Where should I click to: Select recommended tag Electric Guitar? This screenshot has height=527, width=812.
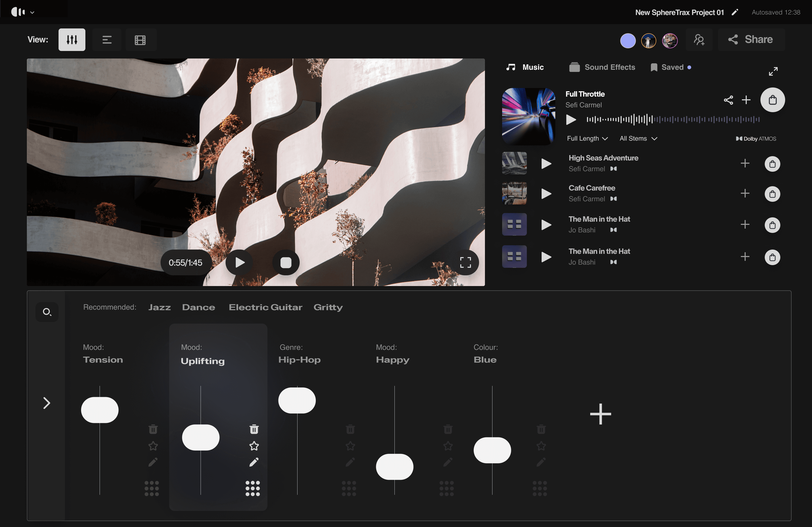coord(266,307)
